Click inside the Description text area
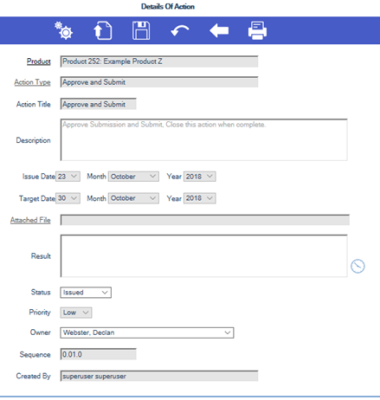Screen dimensions: 380x400 (204, 140)
